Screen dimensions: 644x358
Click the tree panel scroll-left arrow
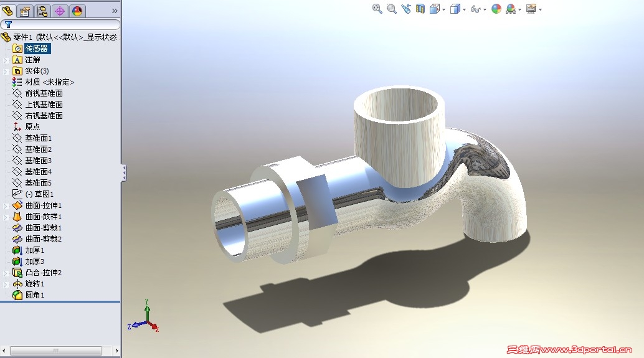click(x=4, y=351)
